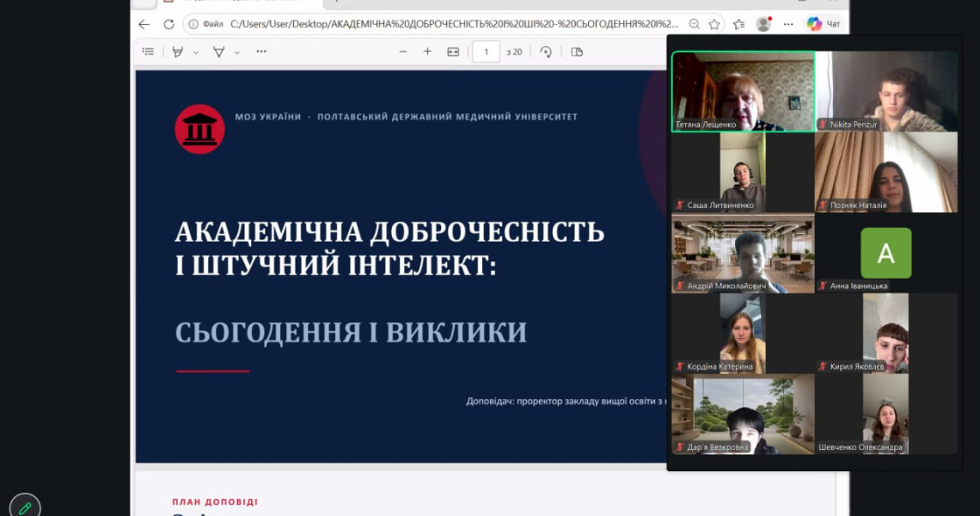Click muted mic icon of Nikita Penzur

[x=824, y=125]
